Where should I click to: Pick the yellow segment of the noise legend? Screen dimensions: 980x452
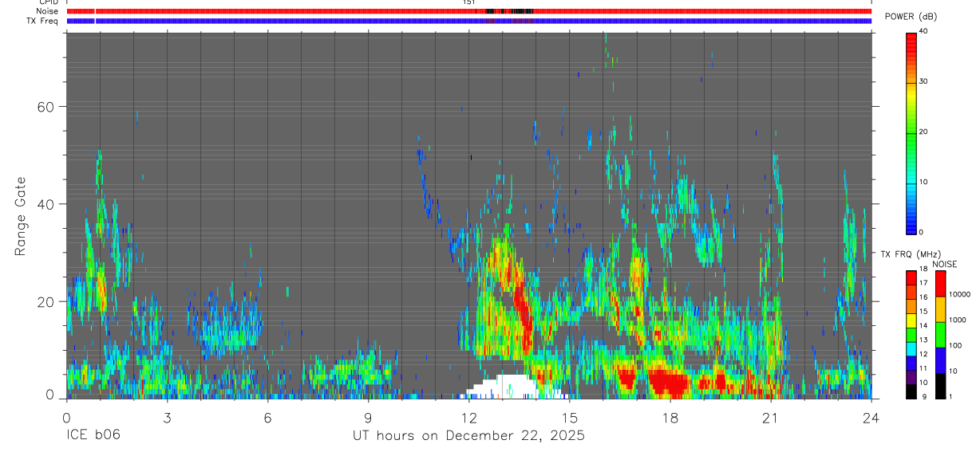[x=940, y=309]
